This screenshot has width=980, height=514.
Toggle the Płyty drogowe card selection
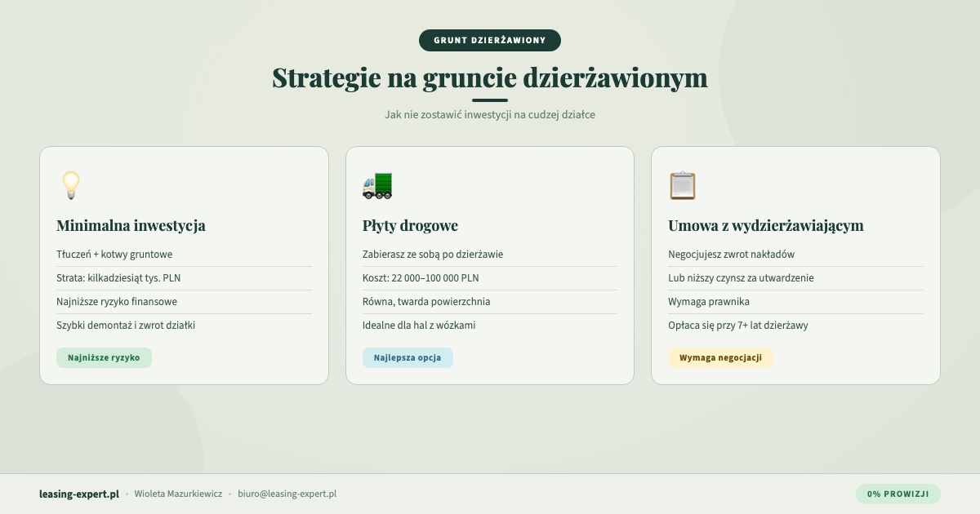(x=490, y=264)
